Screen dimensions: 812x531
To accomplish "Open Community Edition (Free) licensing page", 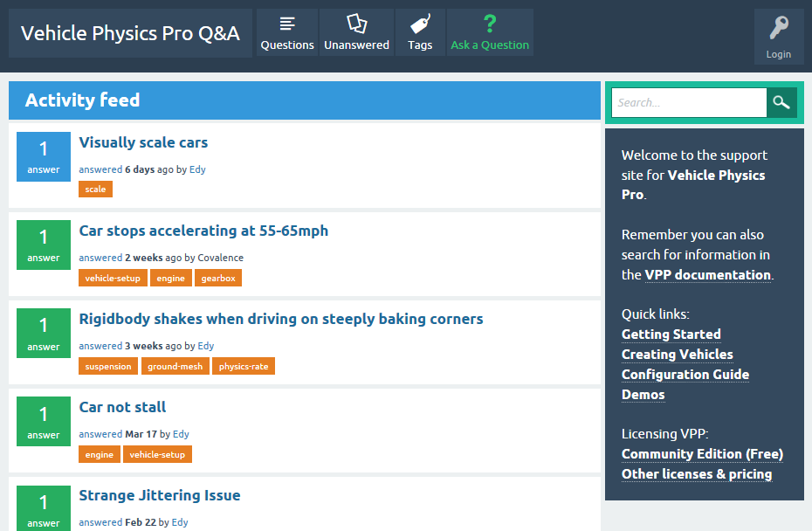I will point(701,454).
